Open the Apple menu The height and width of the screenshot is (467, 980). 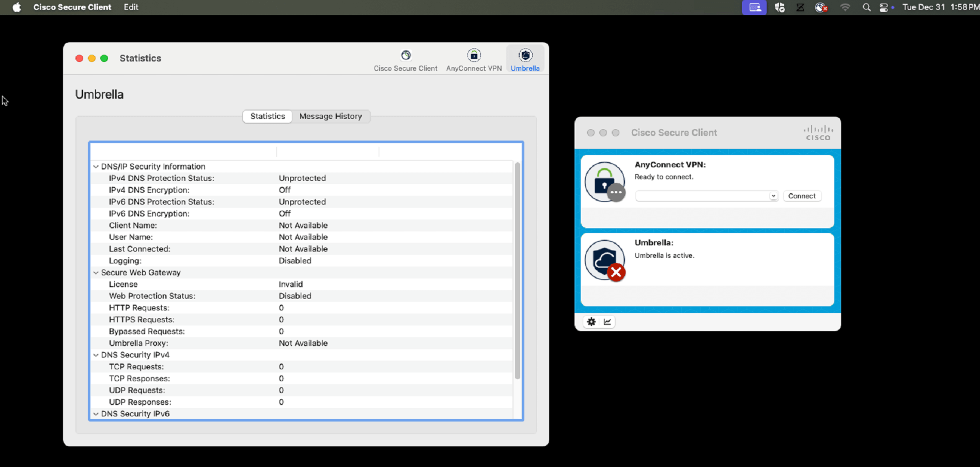tap(17, 7)
